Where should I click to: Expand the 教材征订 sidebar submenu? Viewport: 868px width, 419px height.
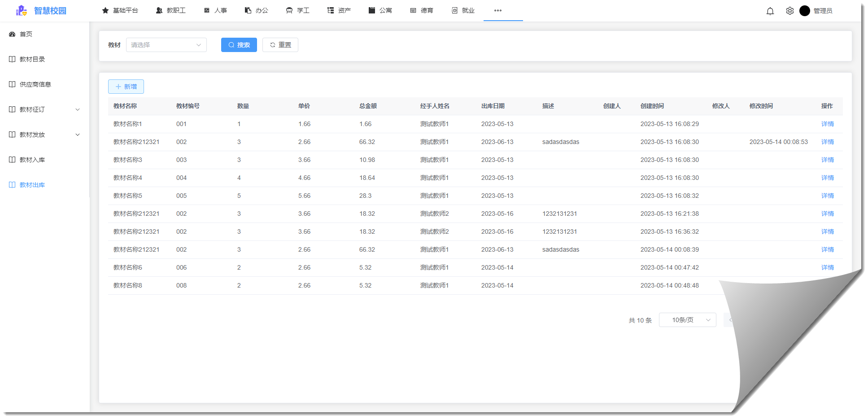coord(77,109)
